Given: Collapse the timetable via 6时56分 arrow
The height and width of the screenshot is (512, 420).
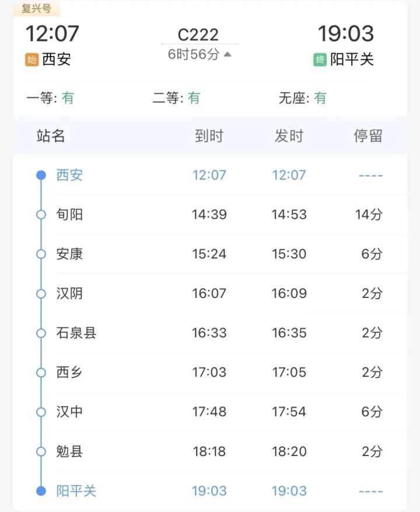Looking at the screenshot, I should [228, 54].
